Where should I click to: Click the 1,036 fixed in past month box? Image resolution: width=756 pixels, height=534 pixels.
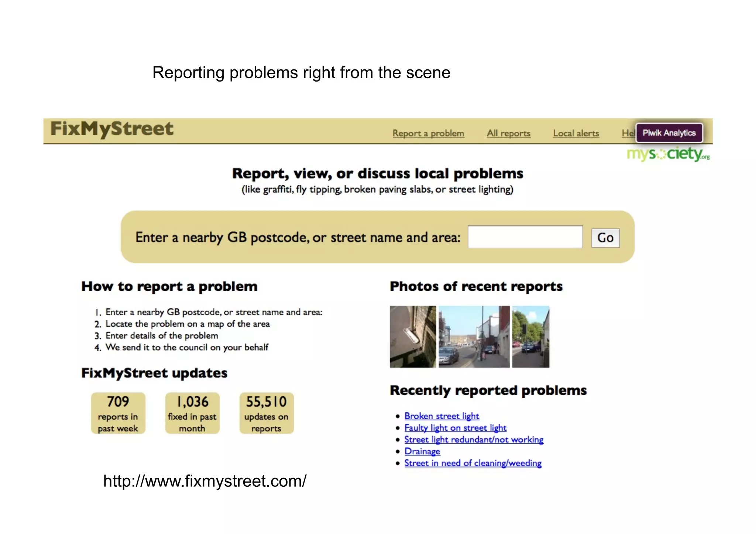point(192,413)
